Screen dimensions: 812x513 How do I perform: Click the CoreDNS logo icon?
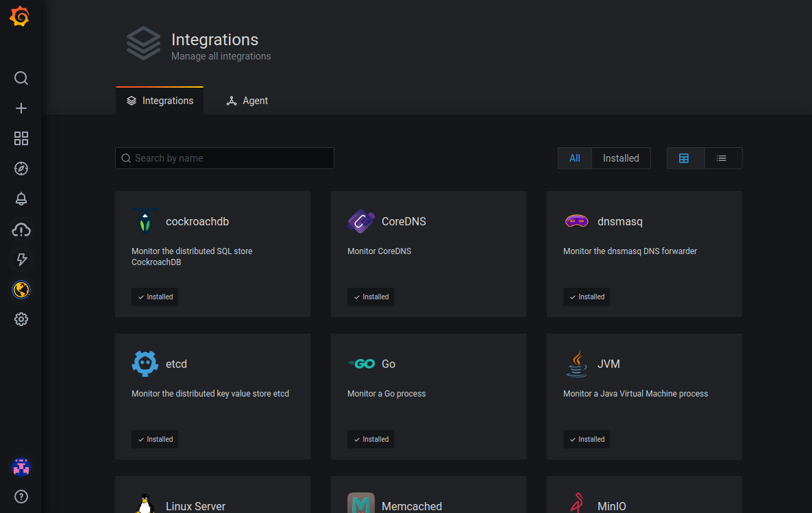coord(361,221)
